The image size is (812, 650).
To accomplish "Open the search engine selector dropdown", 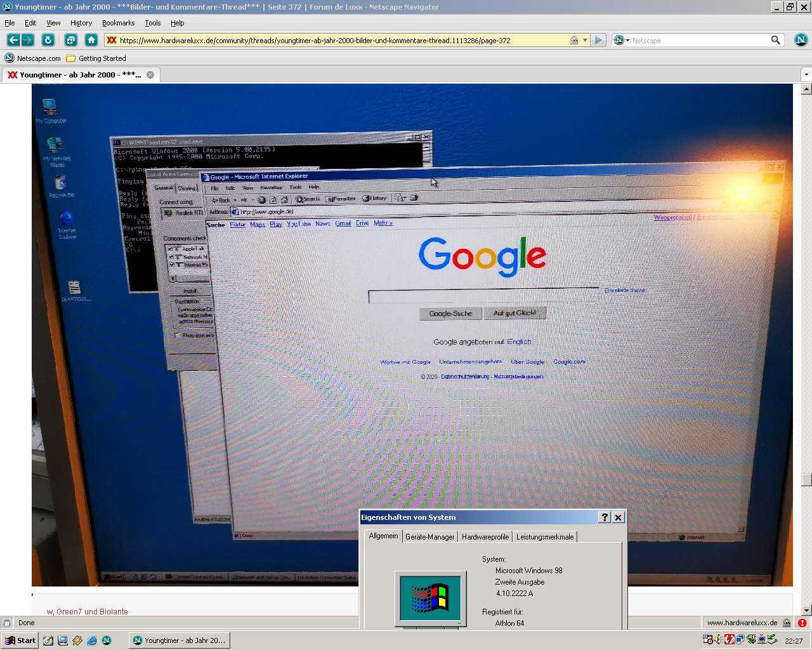I will pyautogui.click(x=622, y=40).
